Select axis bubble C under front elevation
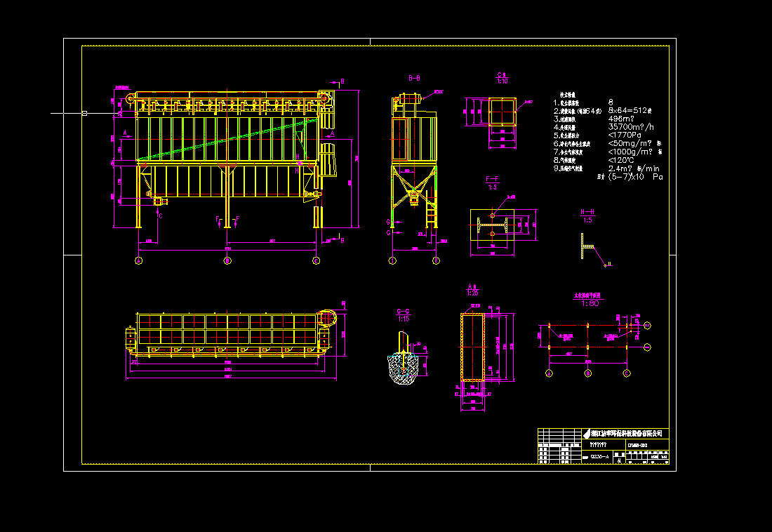Screen dimensions: 772x532 click(x=316, y=260)
